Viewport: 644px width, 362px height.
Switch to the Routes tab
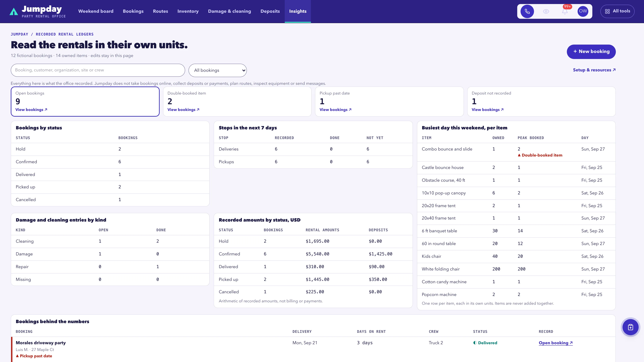point(160,11)
